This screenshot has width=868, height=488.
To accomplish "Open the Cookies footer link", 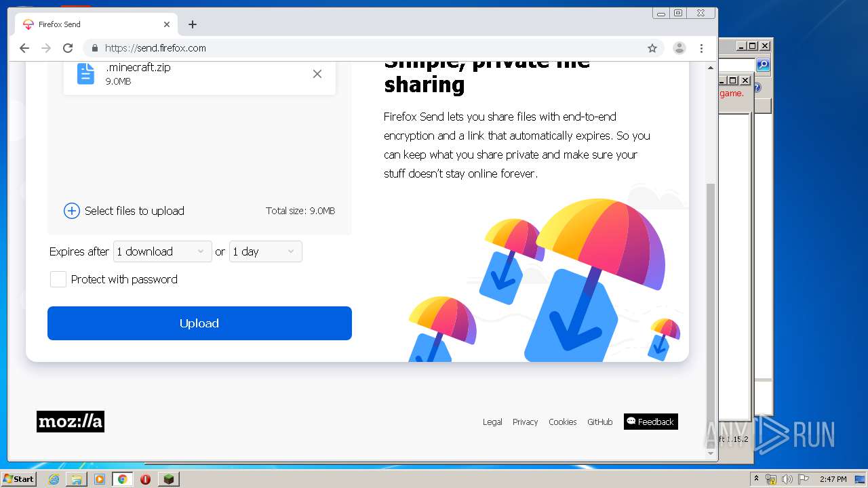I will click(x=562, y=422).
